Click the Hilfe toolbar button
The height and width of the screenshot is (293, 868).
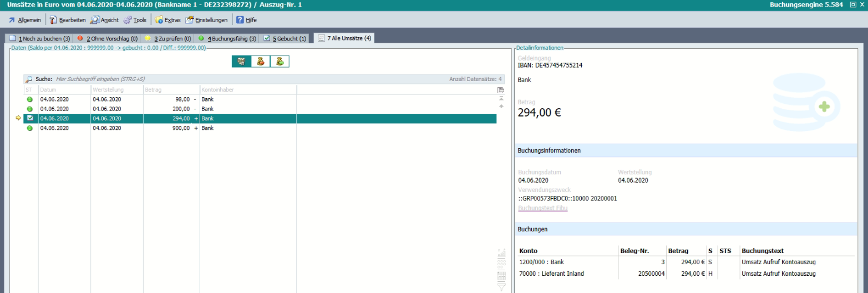(246, 20)
